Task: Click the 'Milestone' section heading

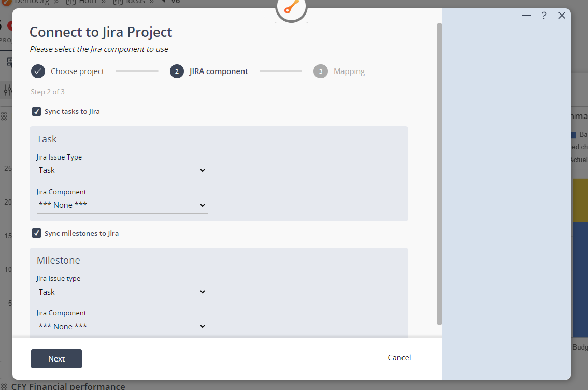Action: tap(59, 260)
